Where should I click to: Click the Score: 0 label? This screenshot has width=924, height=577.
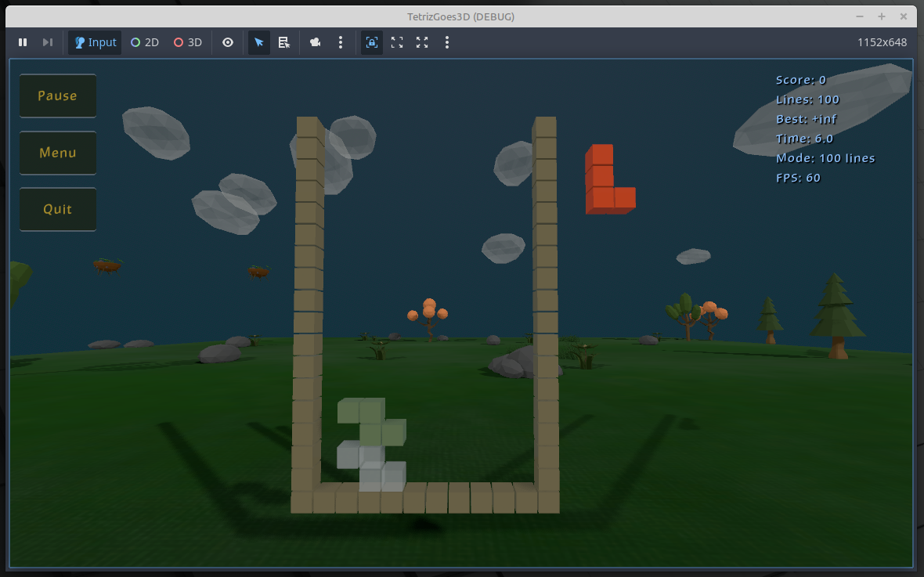click(801, 80)
